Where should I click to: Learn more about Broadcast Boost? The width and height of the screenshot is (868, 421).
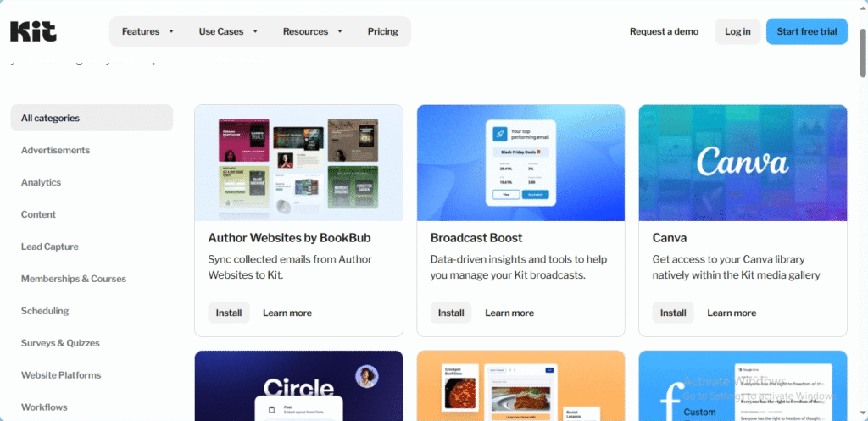coord(509,313)
